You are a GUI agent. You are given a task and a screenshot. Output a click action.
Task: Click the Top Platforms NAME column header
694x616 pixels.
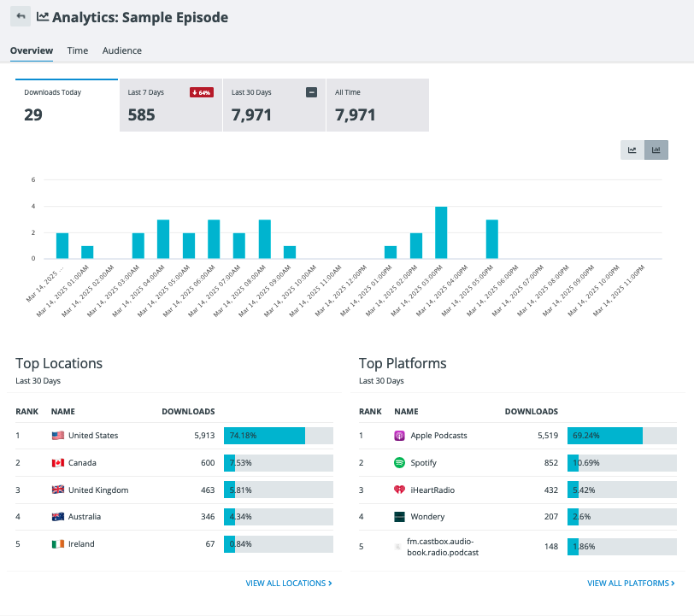(406, 412)
